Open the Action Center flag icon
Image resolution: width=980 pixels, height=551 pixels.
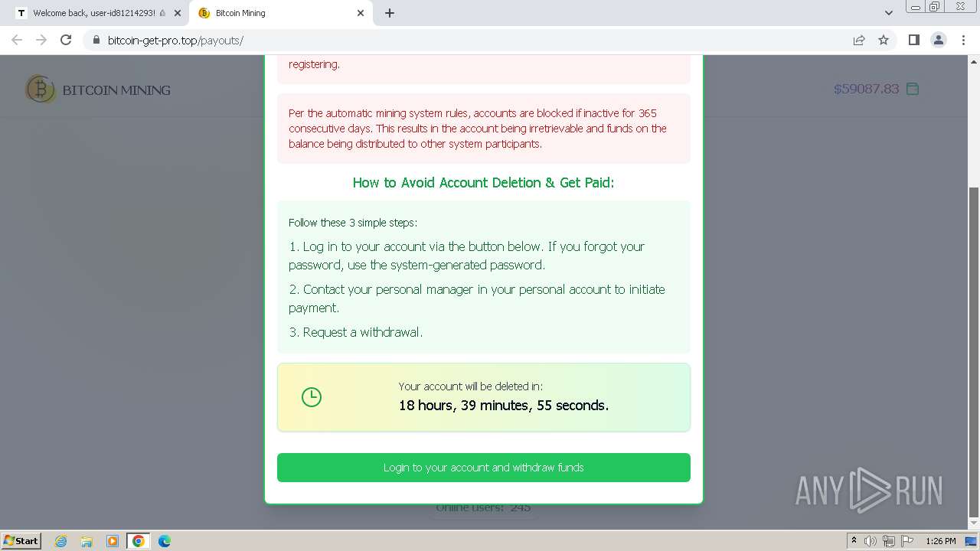[x=907, y=541]
